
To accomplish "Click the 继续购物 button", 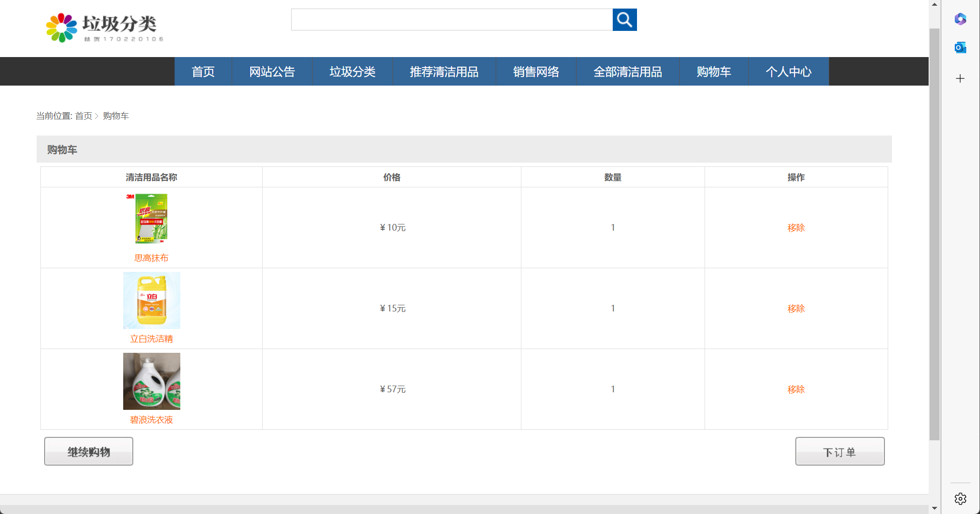I will tap(88, 451).
